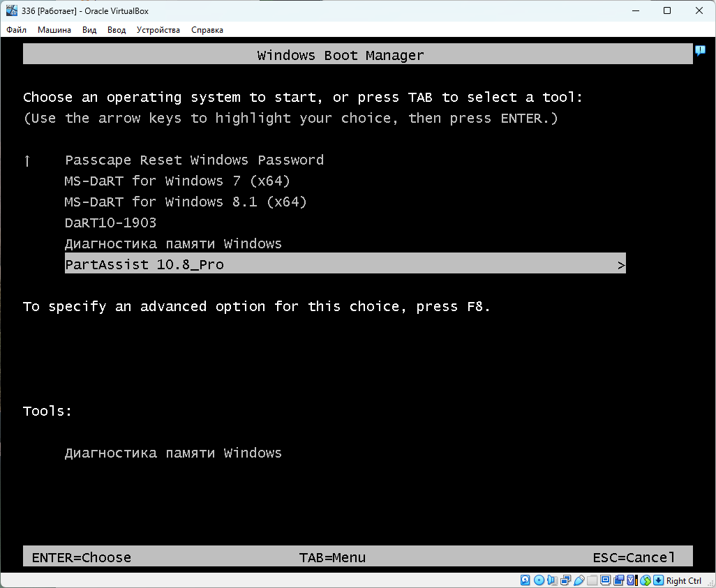716x588 pixels.
Task: Click Диагностика памяти Windows under Tools
Action: pos(173,453)
